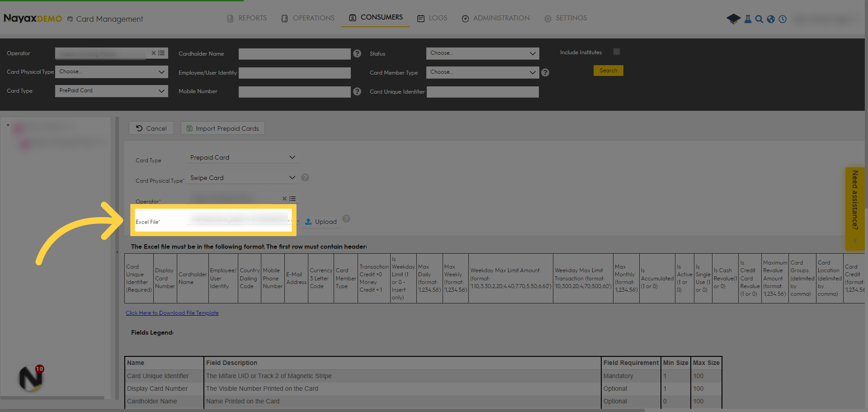This screenshot has width=868, height=412.
Task: Click the Mobile Number input field
Action: (x=295, y=92)
